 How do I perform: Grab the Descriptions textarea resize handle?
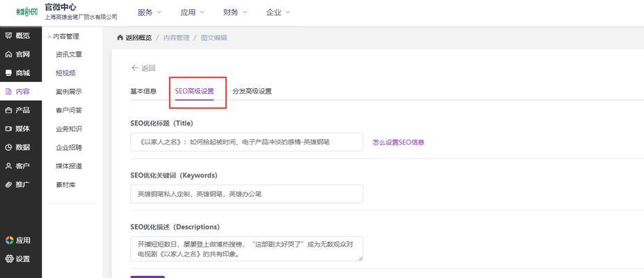point(361,259)
